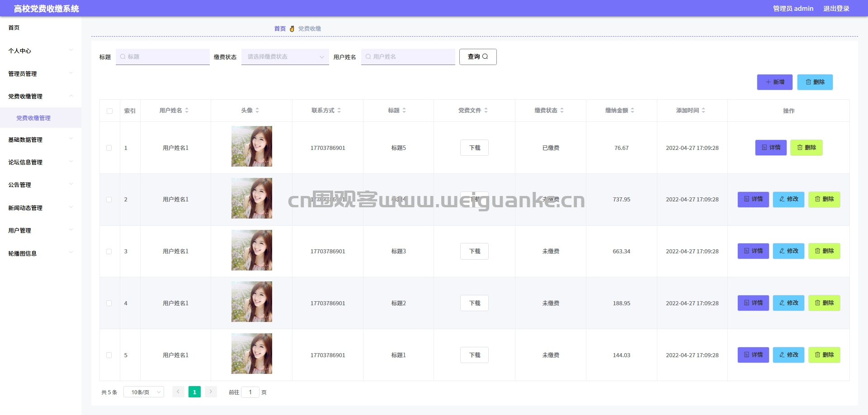Click the sort arrows on 添加时间 column

tap(703, 110)
